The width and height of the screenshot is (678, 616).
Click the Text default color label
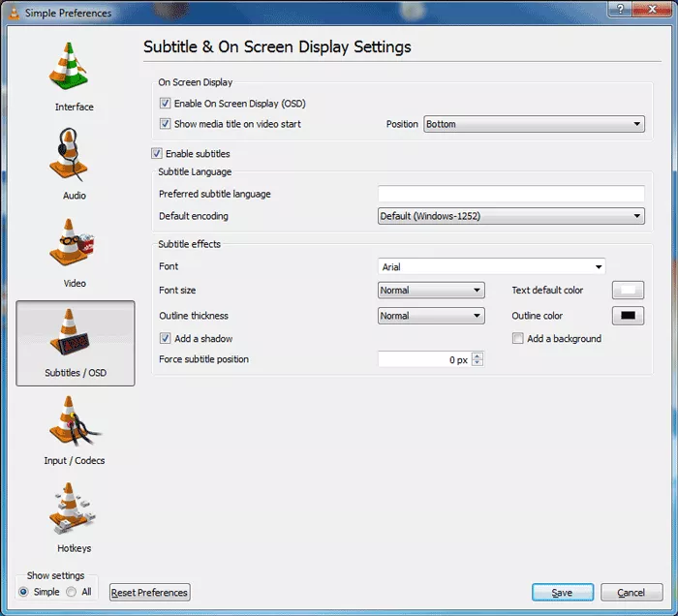(x=547, y=290)
